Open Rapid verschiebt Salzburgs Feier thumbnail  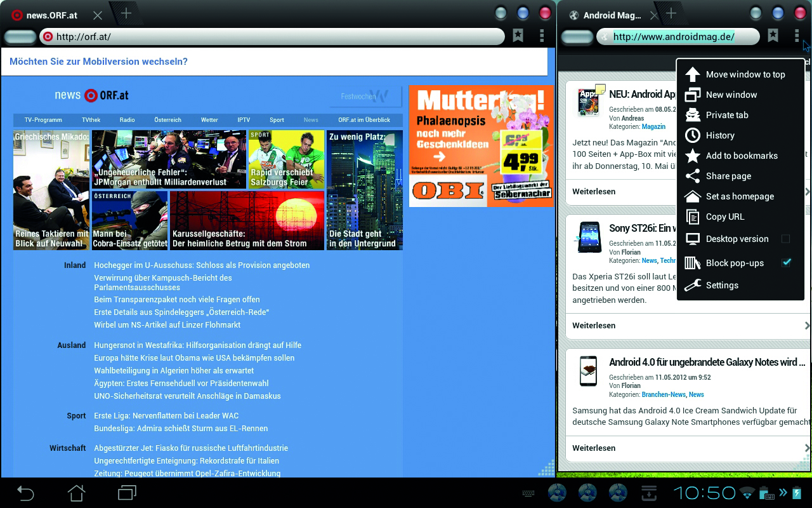click(286, 159)
